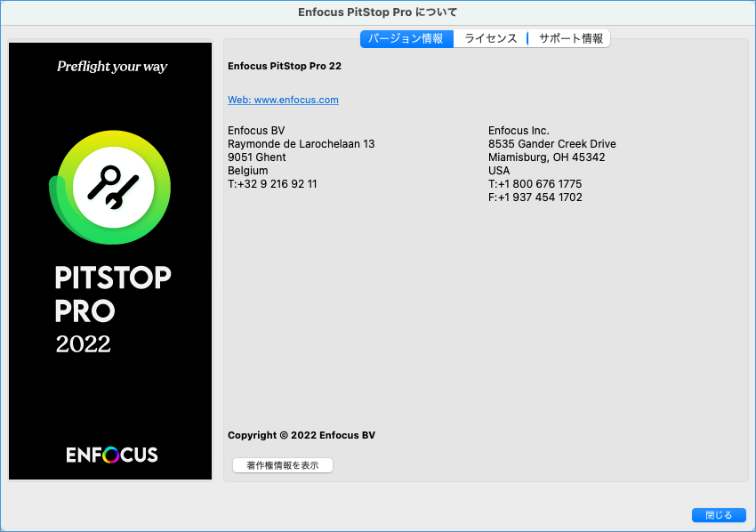The width and height of the screenshot is (756, 532).
Task: Click the 著作権情報を表示 button
Action: [283, 465]
